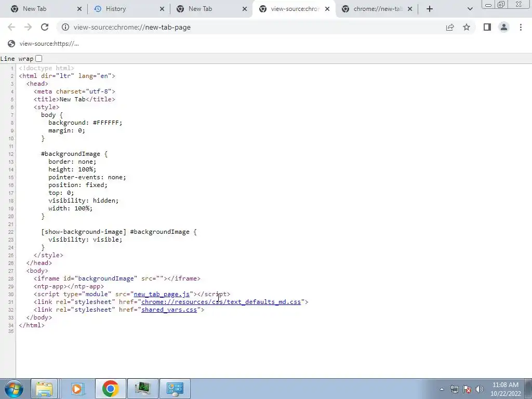Open the Action Center flag icon

coord(467,389)
